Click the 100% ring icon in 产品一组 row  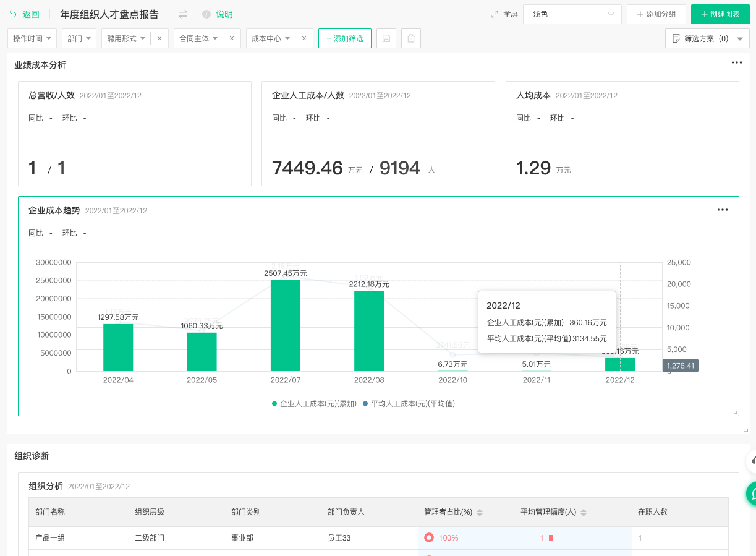[429, 537]
